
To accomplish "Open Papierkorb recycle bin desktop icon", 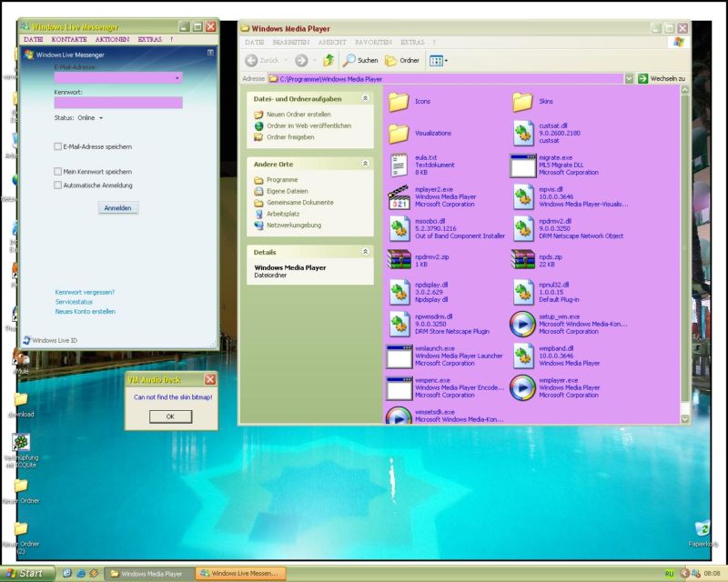I will tap(703, 534).
